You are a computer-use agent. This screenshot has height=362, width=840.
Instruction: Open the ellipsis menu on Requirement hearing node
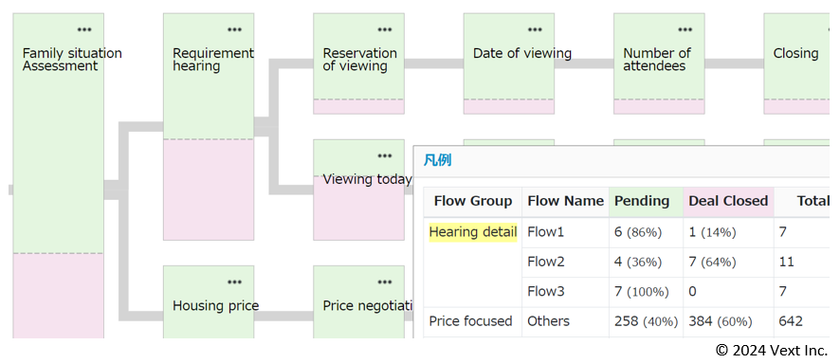(234, 30)
